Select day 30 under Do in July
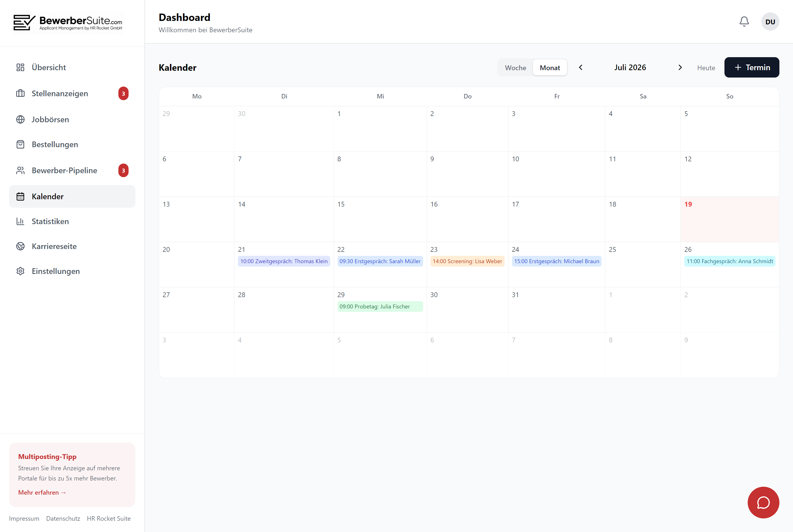The width and height of the screenshot is (793, 532). click(468, 310)
